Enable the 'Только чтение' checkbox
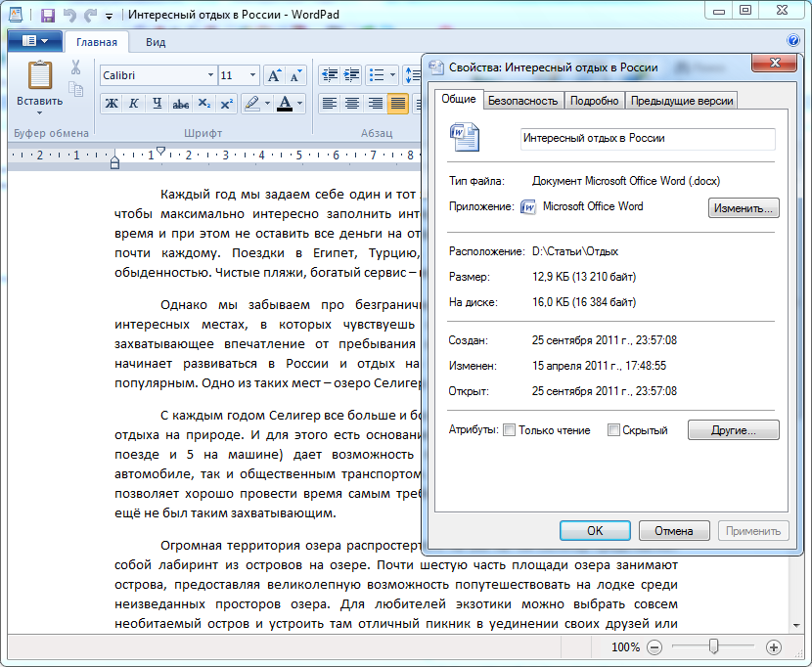Image resolution: width=812 pixels, height=667 pixels. pyautogui.click(x=509, y=430)
